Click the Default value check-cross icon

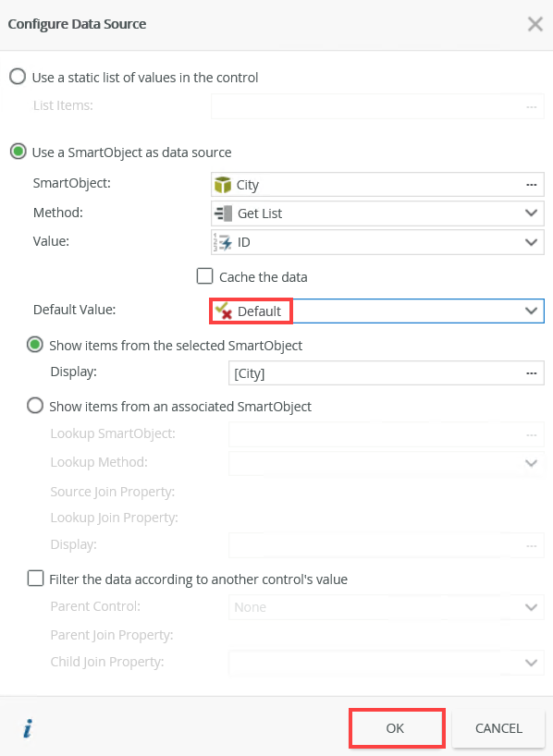(x=224, y=311)
